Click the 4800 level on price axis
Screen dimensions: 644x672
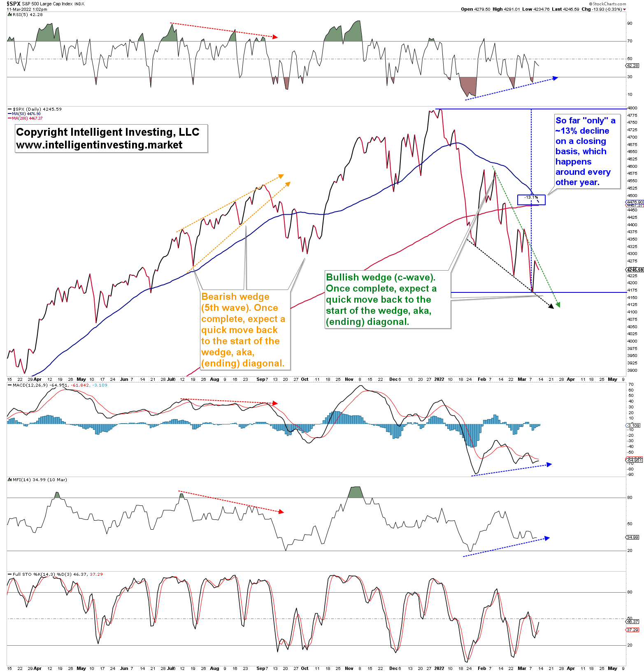click(x=632, y=108)
